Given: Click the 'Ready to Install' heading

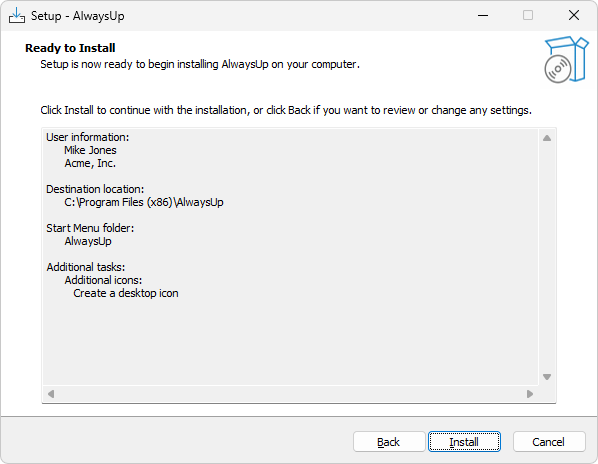Looking at the screenshot, I should point(70,48).
